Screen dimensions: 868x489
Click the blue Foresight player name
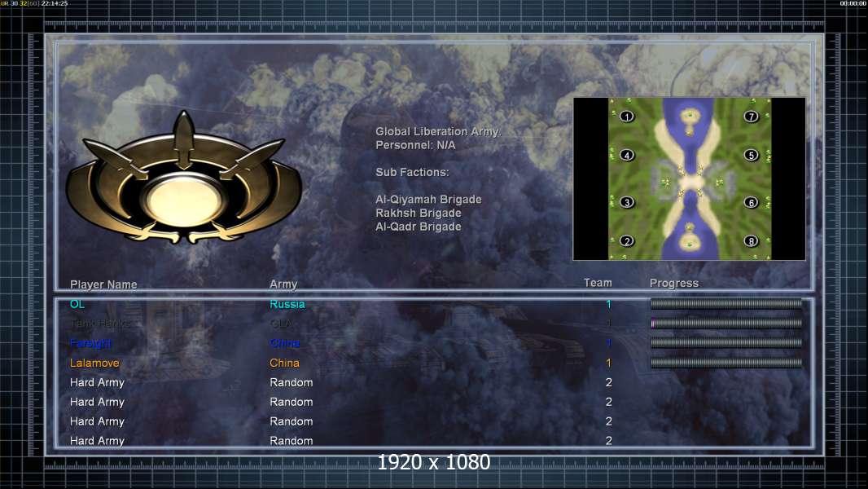point(90,343)
